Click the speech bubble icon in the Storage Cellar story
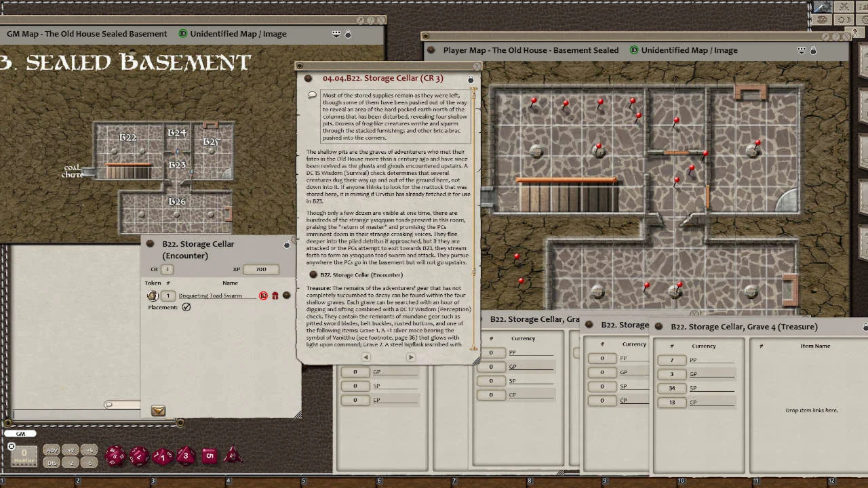Viewport: 868px width, 488px height. coord(312,95)
